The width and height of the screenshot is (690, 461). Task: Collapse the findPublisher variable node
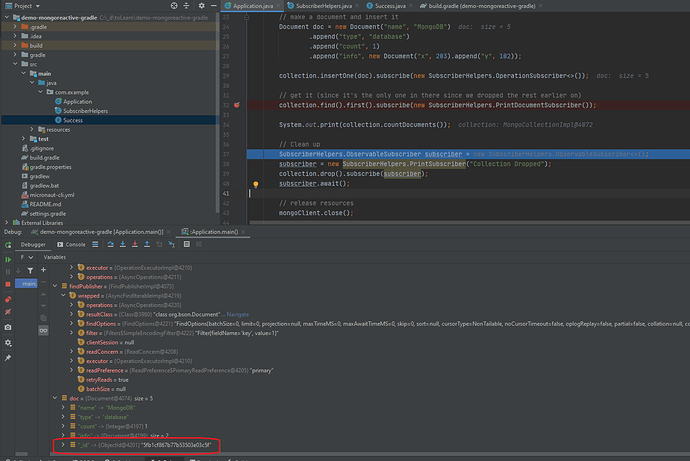(56, 286)
